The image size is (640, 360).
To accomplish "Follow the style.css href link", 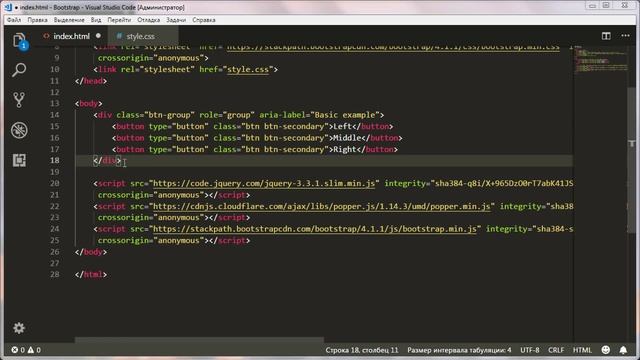I will pyautogui.click(x=248, y=69).
